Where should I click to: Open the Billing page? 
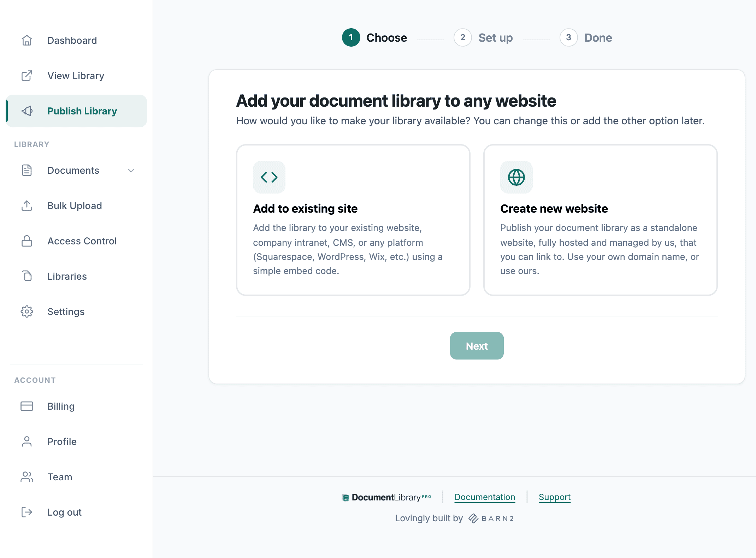tap(76, 406)
